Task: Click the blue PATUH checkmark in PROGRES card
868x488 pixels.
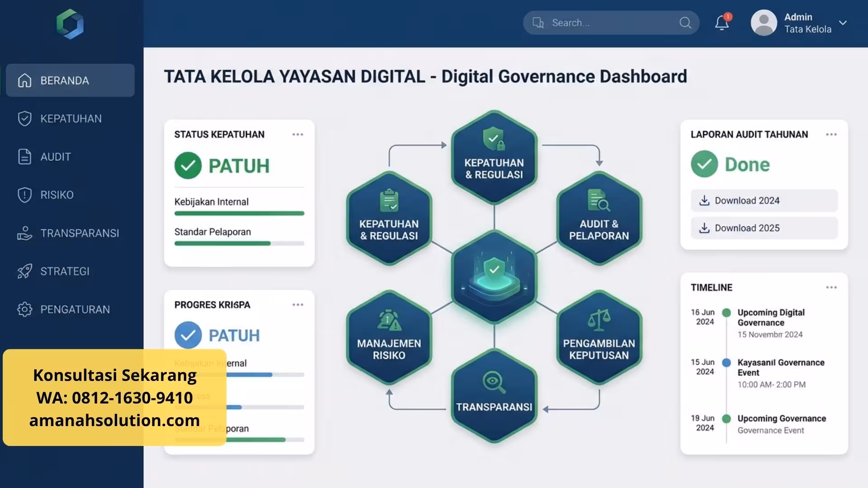Action: click(188, 335)
